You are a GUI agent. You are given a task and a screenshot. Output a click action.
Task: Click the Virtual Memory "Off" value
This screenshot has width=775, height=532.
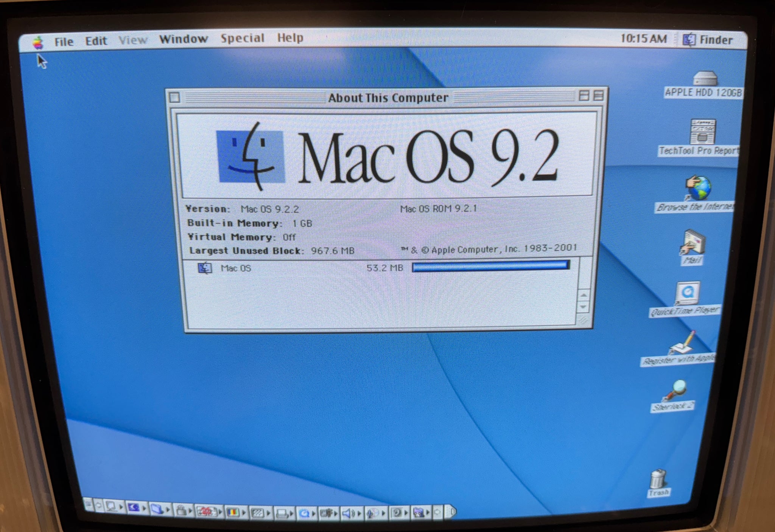(x=289, y=237)
